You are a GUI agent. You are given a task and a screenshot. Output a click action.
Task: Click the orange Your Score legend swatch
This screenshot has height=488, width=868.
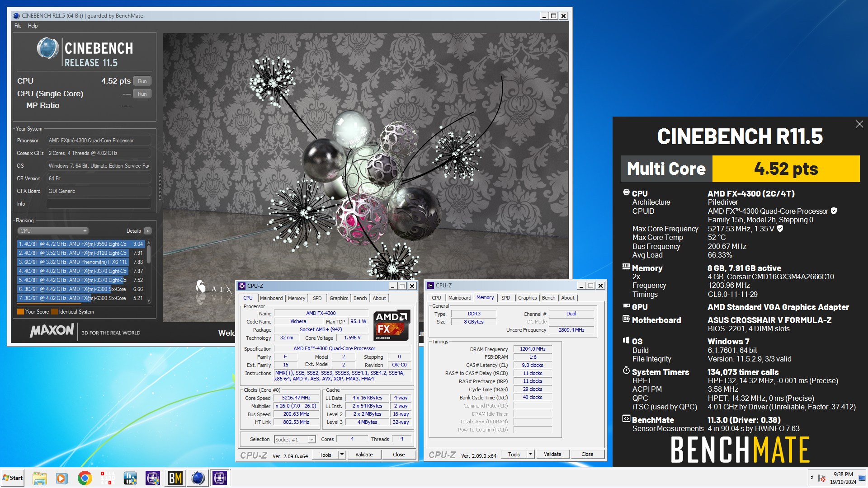pyautogui.click(x=20, y=312)
